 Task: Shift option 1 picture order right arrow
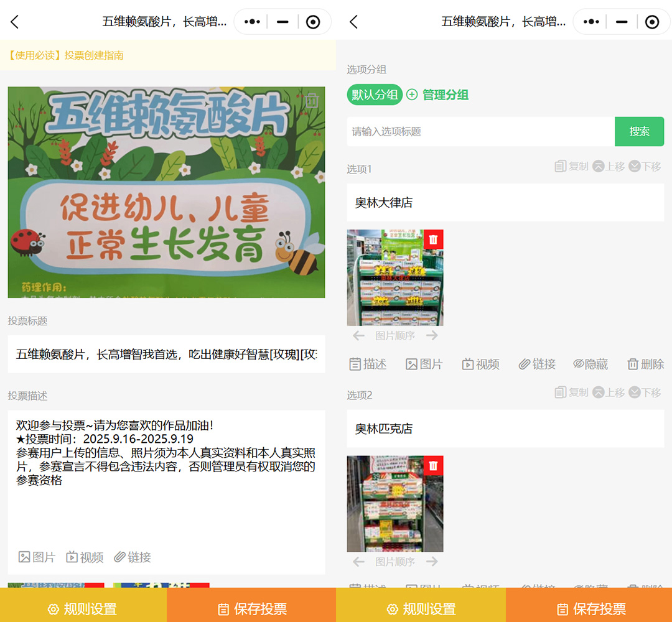[x=432, y=336]
